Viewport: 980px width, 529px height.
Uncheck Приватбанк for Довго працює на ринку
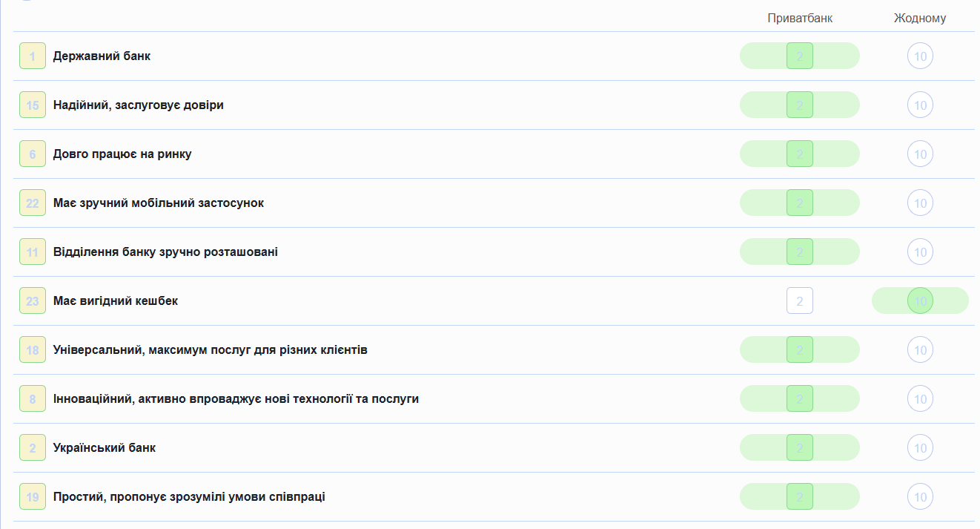[800, 154]
